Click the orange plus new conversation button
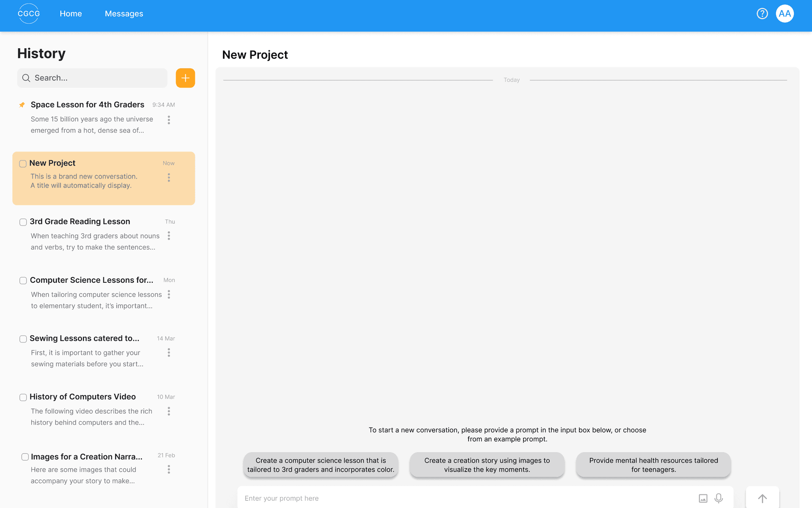Screen dimensions: 812x508 (185, 78)
